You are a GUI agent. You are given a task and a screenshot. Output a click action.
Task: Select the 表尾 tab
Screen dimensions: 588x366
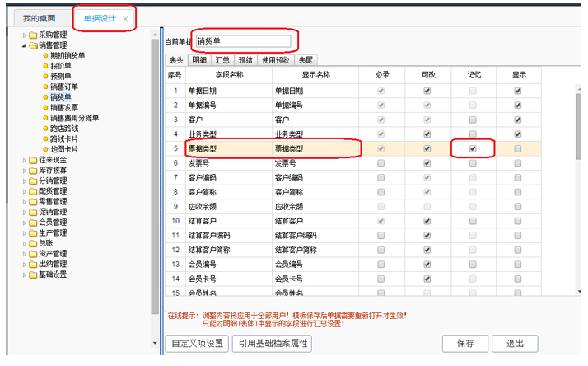(306, 60)
